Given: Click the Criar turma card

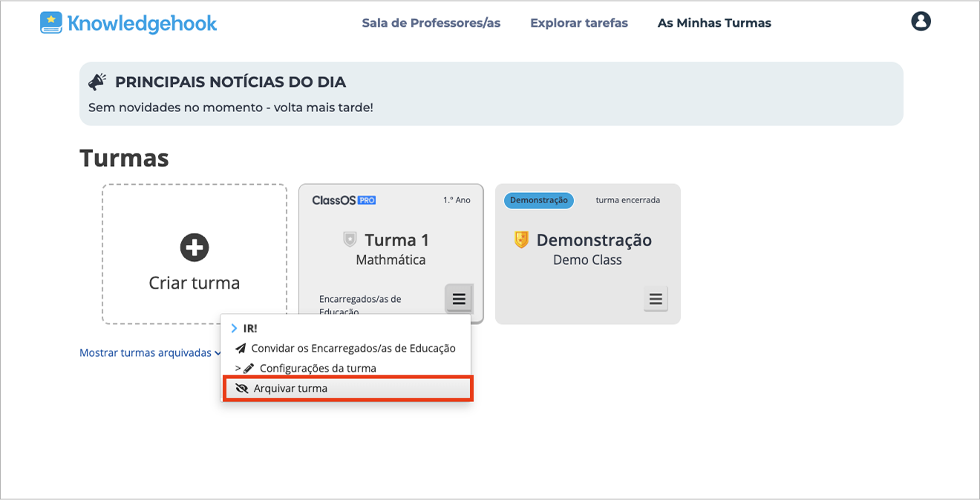Looking at the screenshot, I should [x=195, y=254].
